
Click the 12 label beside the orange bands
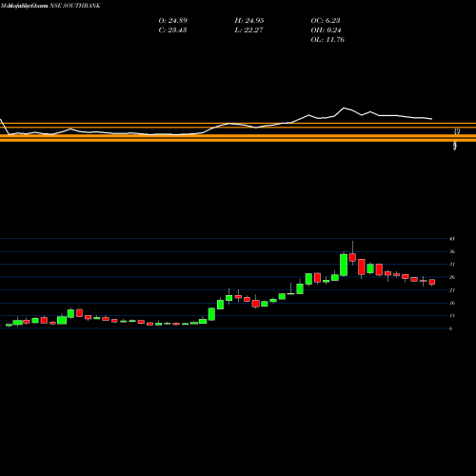457,131
